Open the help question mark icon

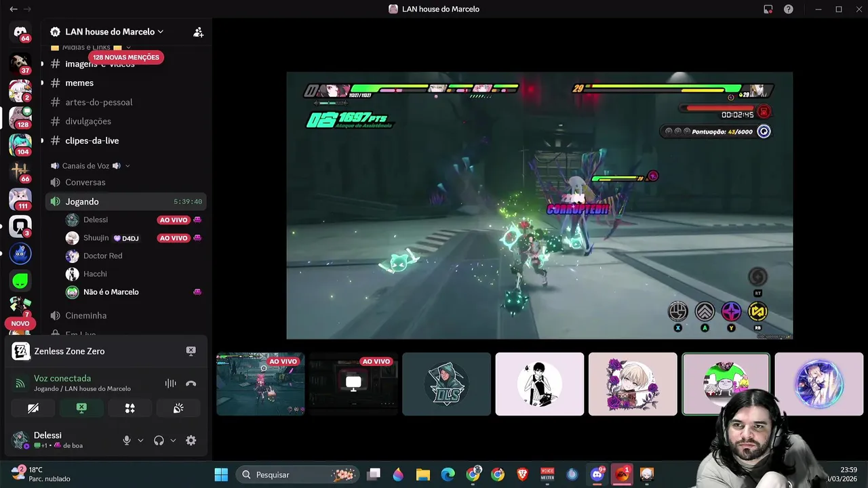coord(789,9)
